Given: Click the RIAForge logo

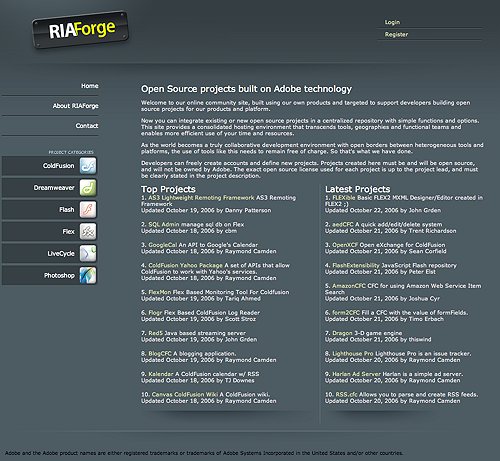Looking at the screenshot, I should (80, 30).
